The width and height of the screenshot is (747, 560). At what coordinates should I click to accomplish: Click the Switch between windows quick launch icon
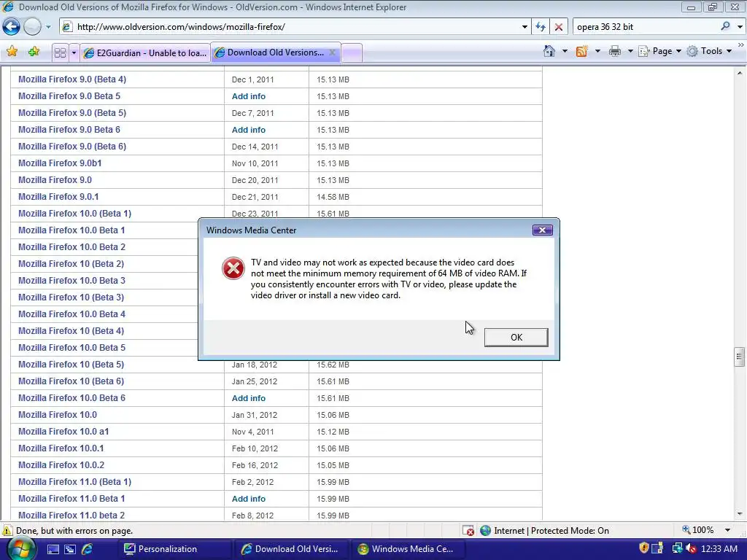pyautogui.click(x=69, y=549)
